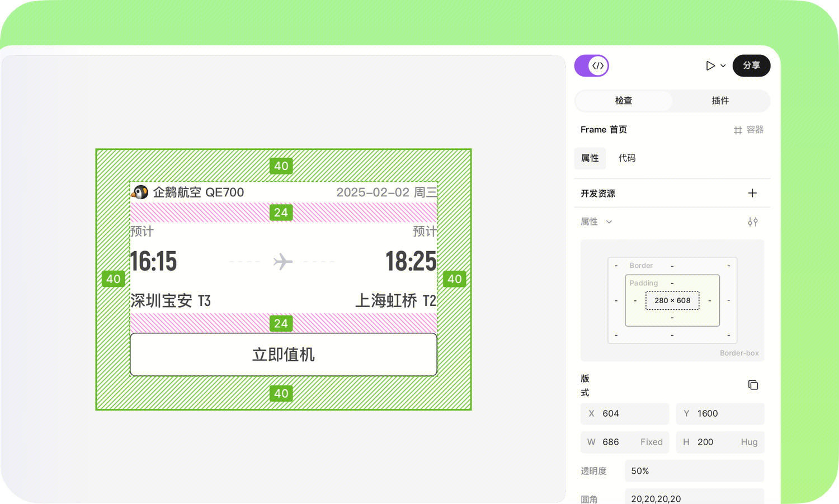Select the 属性 properties sub-tab
The image size is (839, 504).
(590, 158)
